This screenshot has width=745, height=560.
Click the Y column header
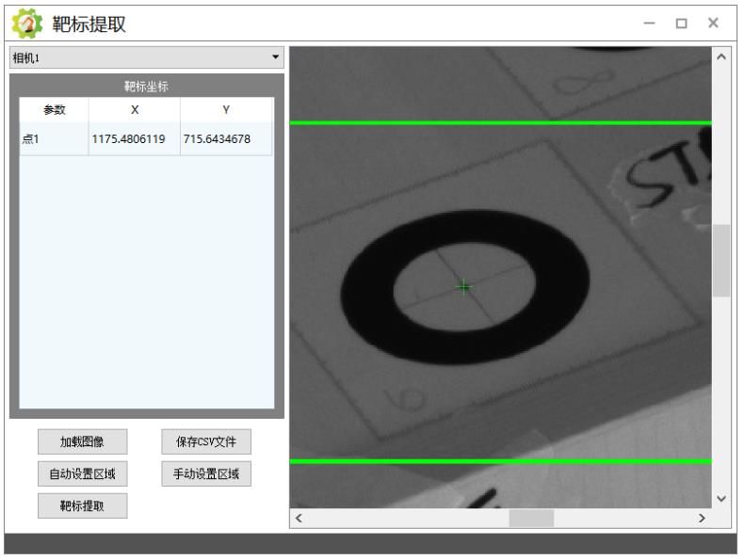[226, 110]
